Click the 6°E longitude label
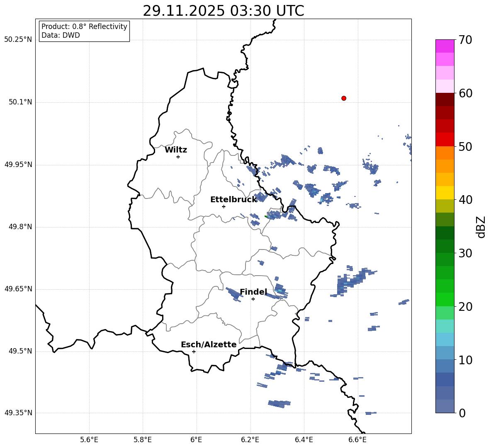Screen dimensions: 491x448 (196, 440)
